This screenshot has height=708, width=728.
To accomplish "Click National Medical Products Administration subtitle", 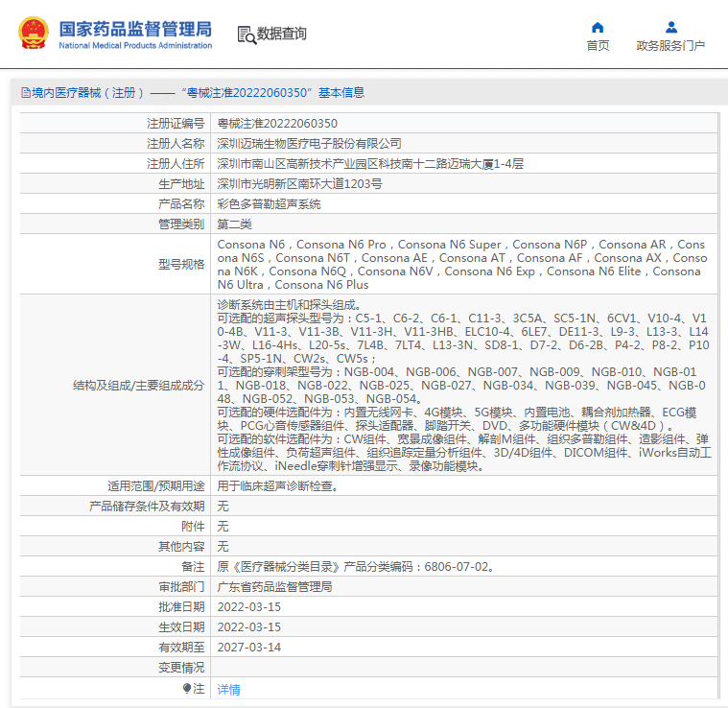I will pyautogui.click(x=135, y=45).
